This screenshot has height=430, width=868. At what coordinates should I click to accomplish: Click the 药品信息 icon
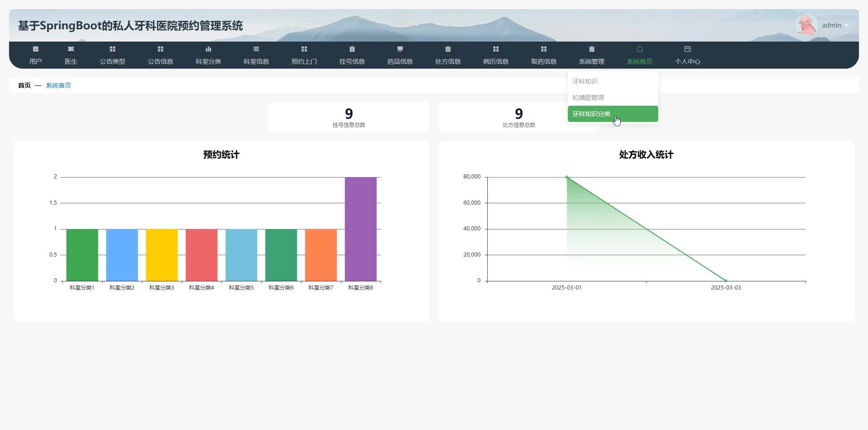[x=400, y=49]
